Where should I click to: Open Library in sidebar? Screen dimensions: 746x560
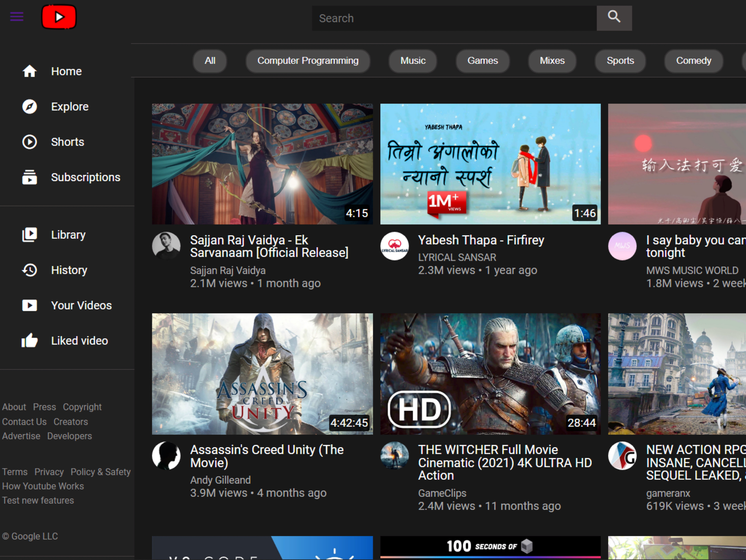(x=68, y=235)
